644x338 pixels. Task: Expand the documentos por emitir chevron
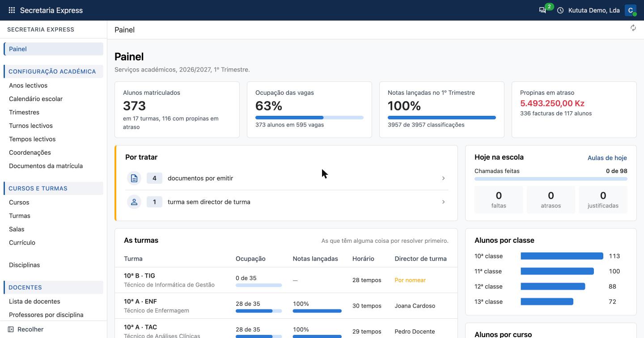point(443,178)
